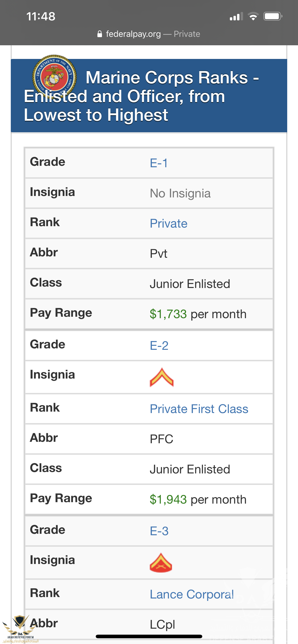Screen dimensions: 298x644
Task: Click the Lance Corporal insignia image
Action: point(161,563)
